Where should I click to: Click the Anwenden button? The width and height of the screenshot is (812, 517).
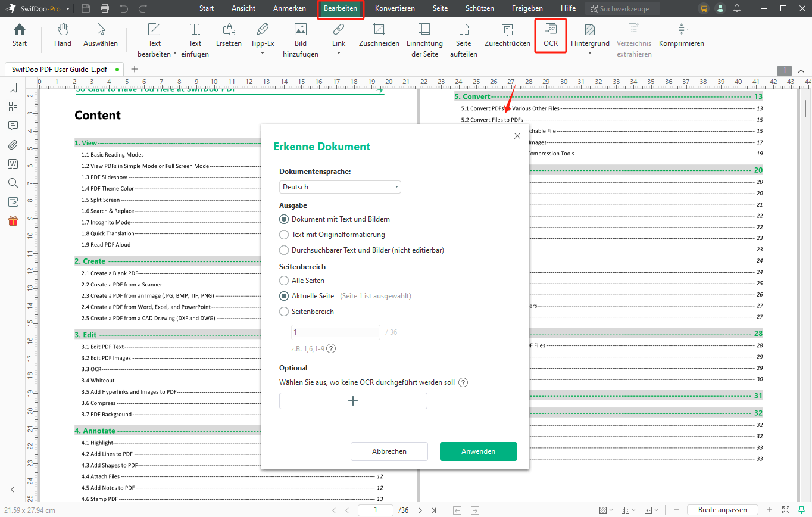pyautogui.click(x=479, y=451)
